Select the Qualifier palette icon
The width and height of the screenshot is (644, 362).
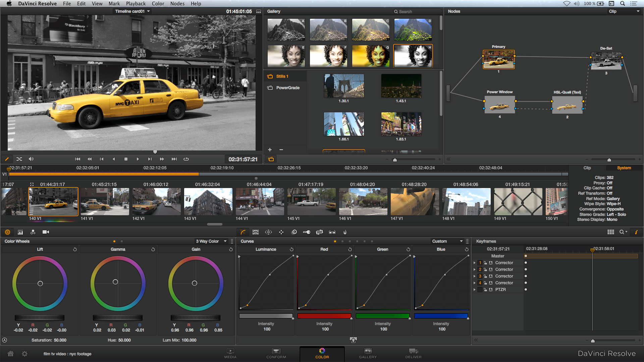coord(255,232)
